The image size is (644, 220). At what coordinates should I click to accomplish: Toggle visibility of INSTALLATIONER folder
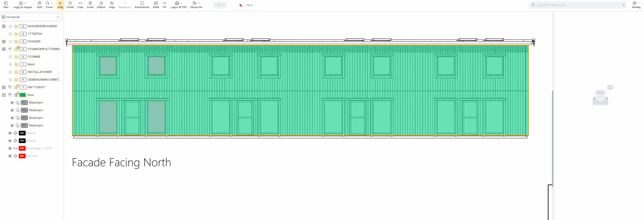[x=10, y=72]
